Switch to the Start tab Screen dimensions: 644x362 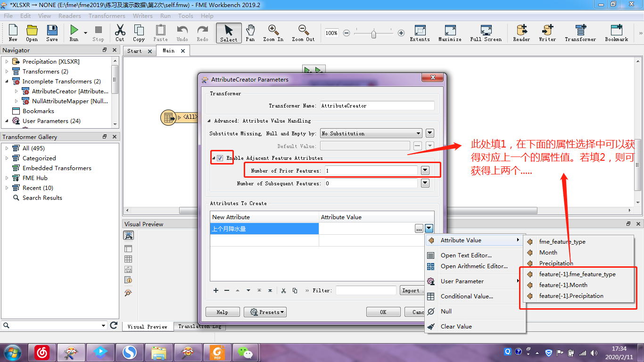point(135,50)
